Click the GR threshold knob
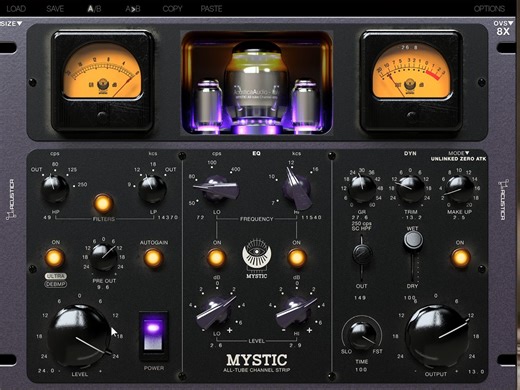Image resolution: width=520 pixels, height=390 pixels. [x=362, y=189]
